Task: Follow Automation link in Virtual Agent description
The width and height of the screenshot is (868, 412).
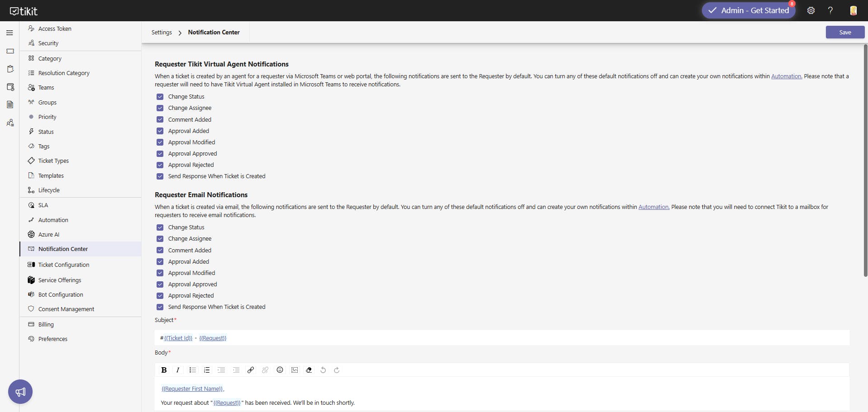Action: click(787, 76)
